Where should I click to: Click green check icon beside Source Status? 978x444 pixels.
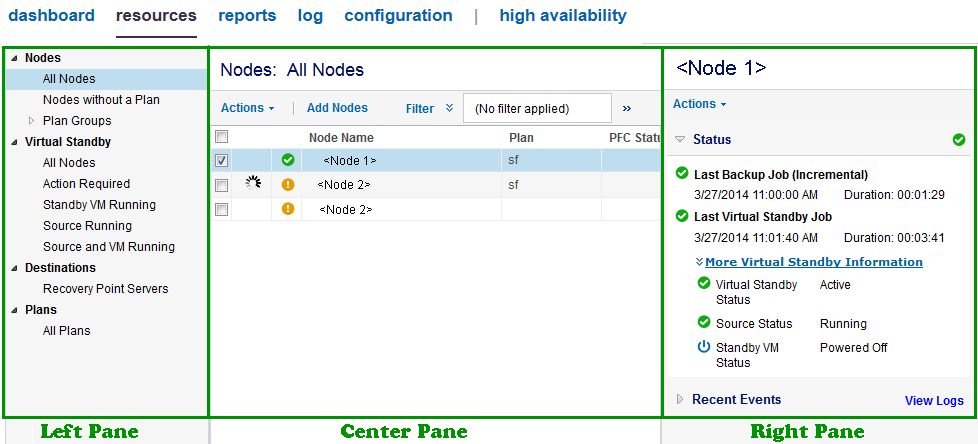pos(703,322)
